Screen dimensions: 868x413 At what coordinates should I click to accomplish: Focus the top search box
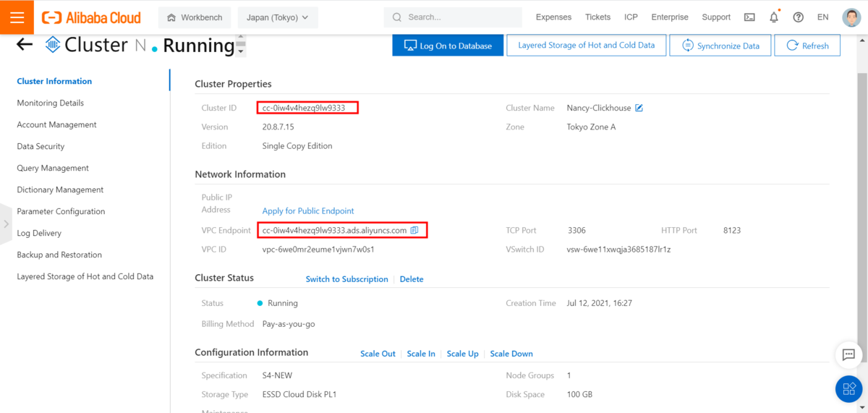(x=453, y=17)
